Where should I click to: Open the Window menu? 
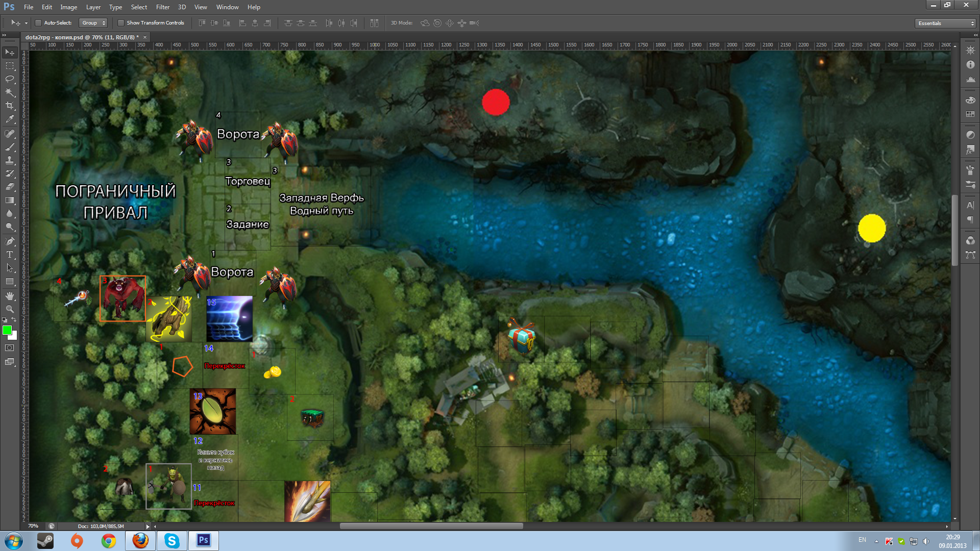(227, 7)
